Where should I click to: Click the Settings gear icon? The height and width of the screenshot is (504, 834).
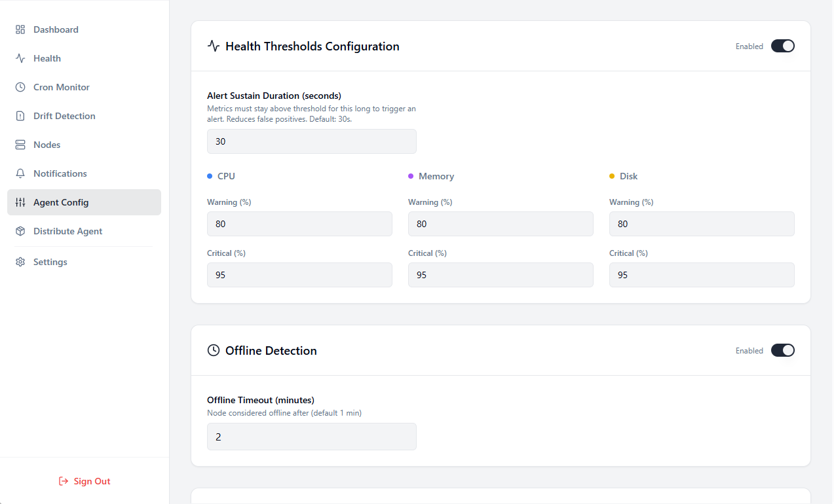(x=20, y=262)
